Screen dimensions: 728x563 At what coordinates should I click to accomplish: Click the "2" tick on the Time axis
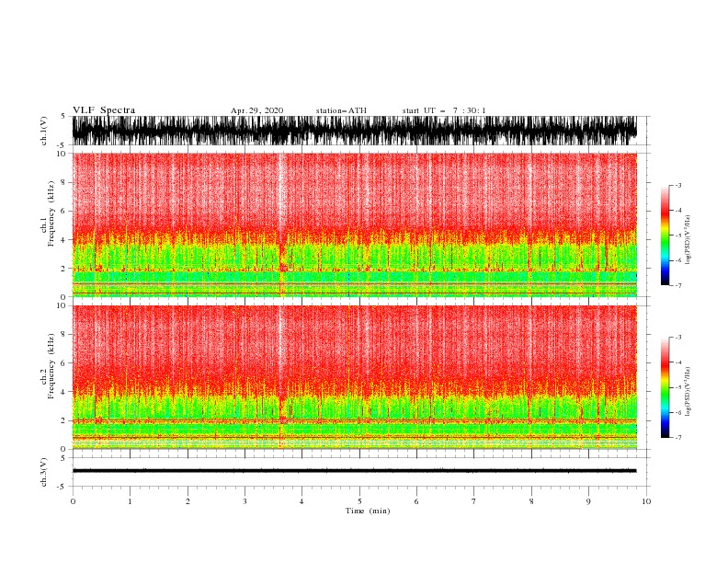pyautogui.click(x=188, y=501)
